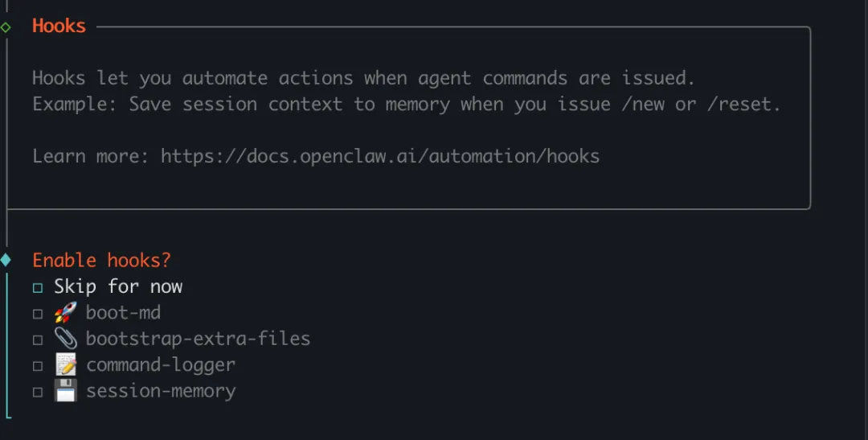The image size is (868, 440).
Task: Open the docs.openclaw.ai hooks documentation link
Action: pos(380,156)
